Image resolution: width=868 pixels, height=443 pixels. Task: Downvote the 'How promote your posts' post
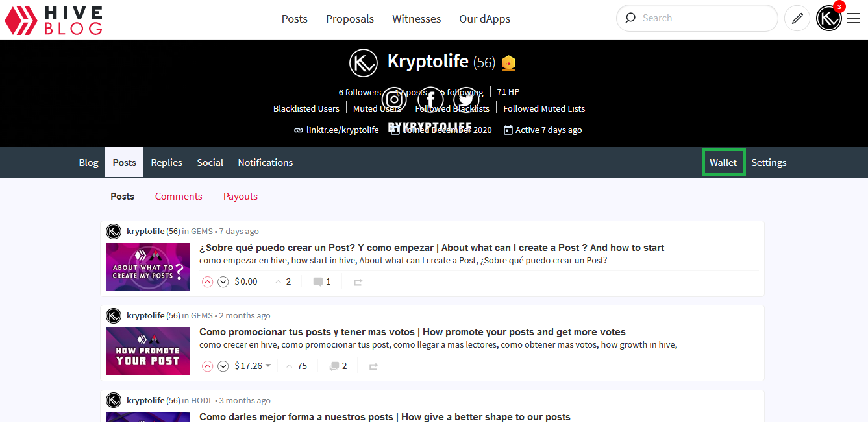pyautogui.click(x=223, y=366)
